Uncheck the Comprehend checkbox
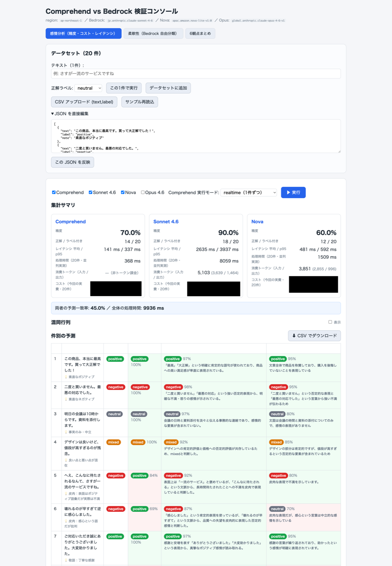Screen dimensions: 392x566 [x=54, y=192]
